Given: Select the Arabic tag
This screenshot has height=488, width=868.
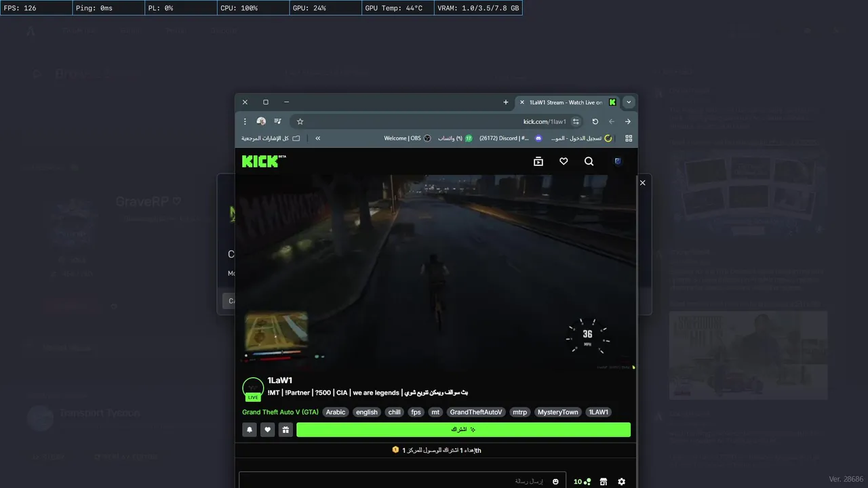Looking at the screenshot, I should tap(336, 412).
